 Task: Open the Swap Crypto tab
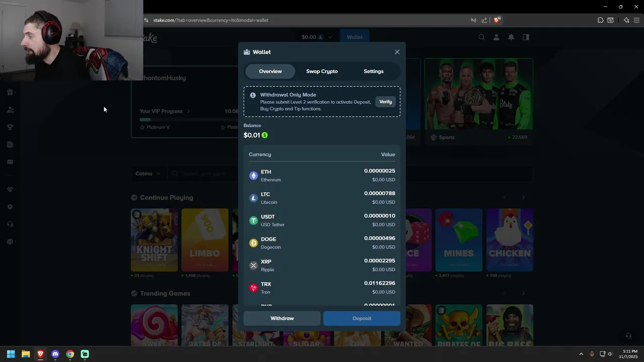coord(322,71)
